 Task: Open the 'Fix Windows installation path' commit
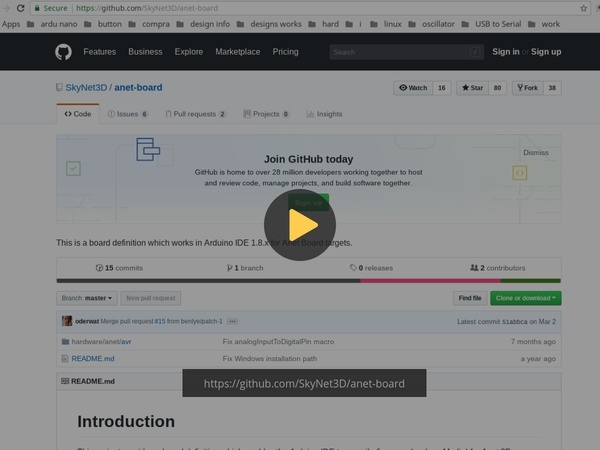coord(270,359)
